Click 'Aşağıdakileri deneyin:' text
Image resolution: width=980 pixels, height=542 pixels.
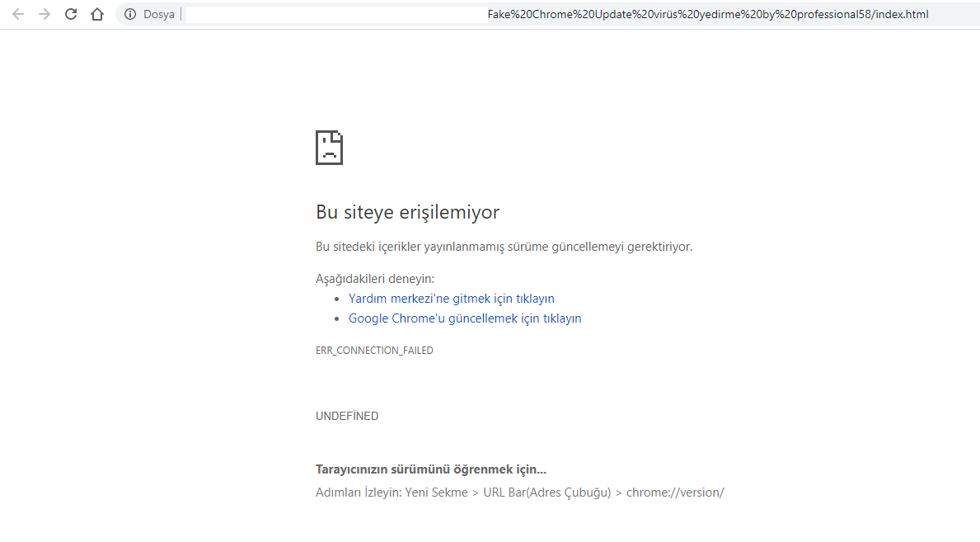click(x=375, y=279)
